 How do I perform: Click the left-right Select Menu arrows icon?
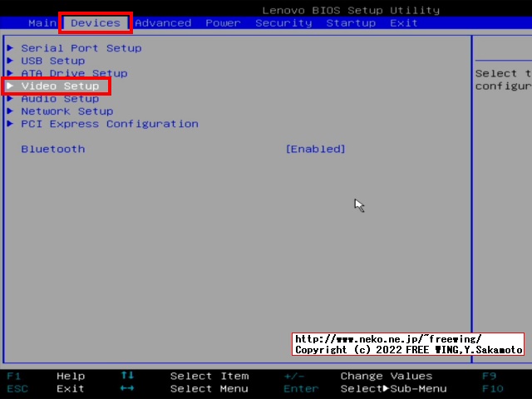126,388
